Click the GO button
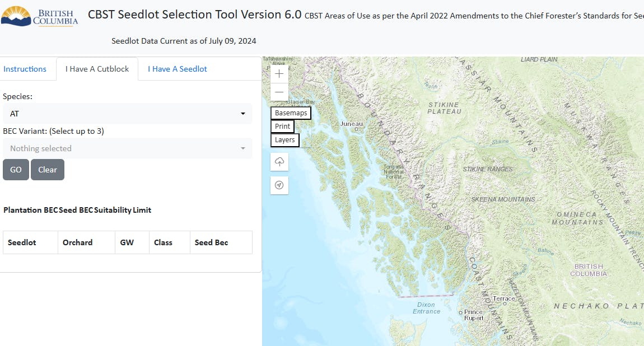Screen dimensions: 644x346 click(x=16, y=170)
